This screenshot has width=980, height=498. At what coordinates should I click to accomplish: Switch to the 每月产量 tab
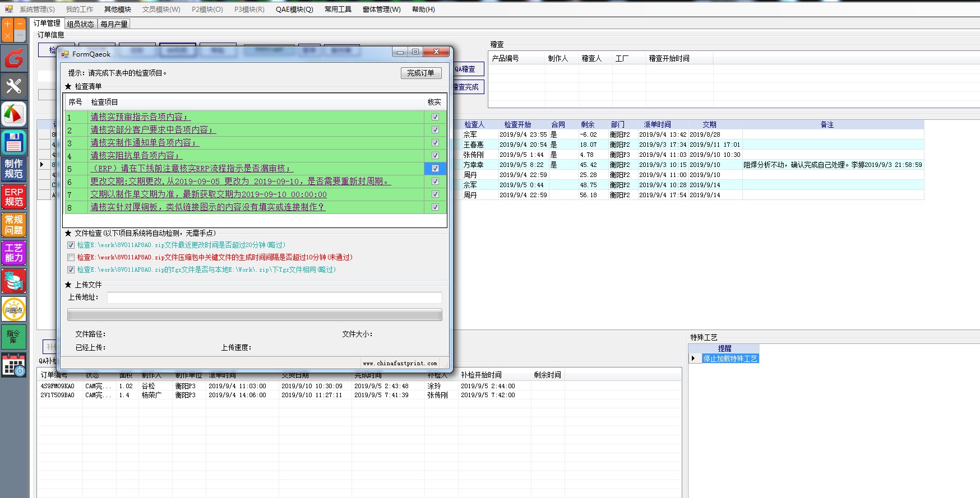(114, 24)
